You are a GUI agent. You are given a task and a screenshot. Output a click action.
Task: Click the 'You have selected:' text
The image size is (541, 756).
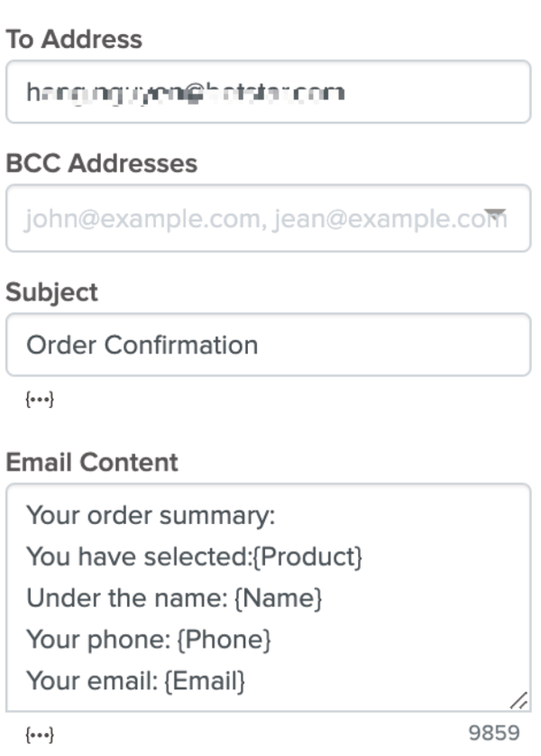137,558
